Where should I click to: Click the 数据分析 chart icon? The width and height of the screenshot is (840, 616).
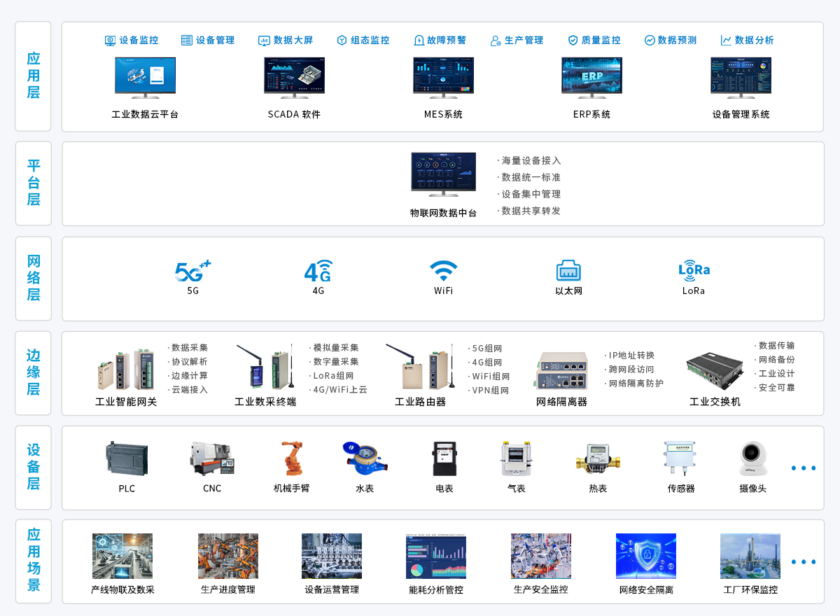726,41
